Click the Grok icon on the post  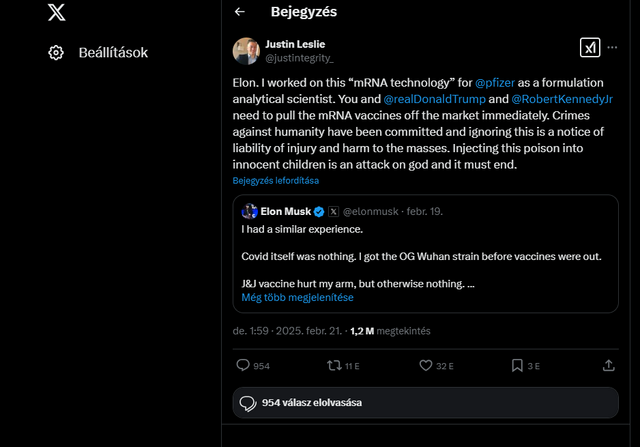click(590, 48)
